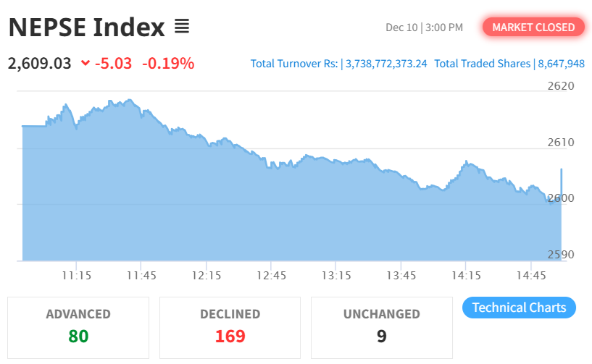Click the -5.03 point change value
The image size is (592, 364).
click(x=113, y=63)
